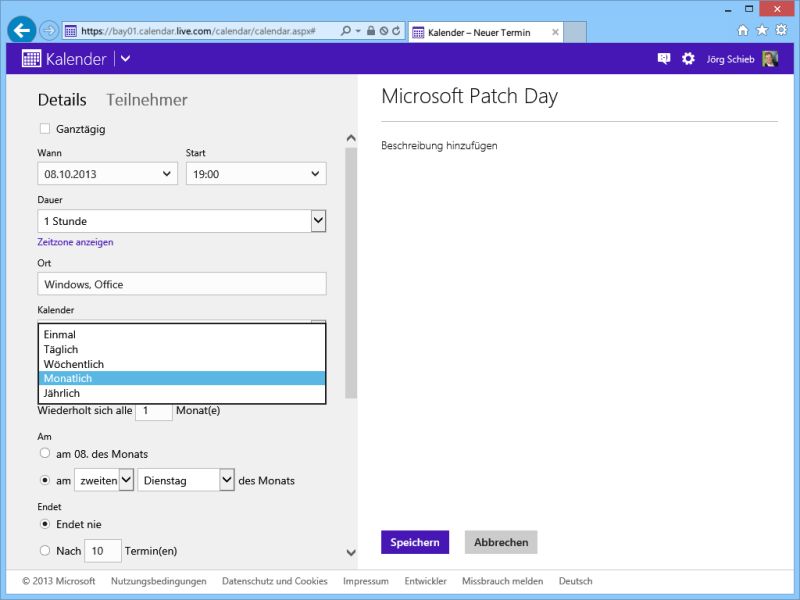
Task: Click the Ort field containing Windows, Office
Action: pyautogui.click(x=182, y=284)
